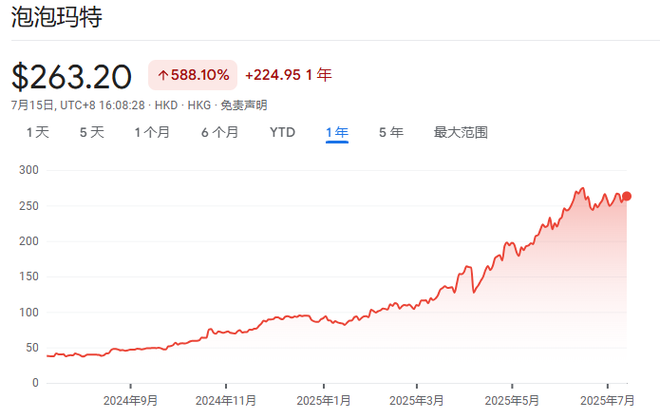Click the 2024年11月 axis label
660x419 pixels.
pyautogui.click(x=226, y=400)
